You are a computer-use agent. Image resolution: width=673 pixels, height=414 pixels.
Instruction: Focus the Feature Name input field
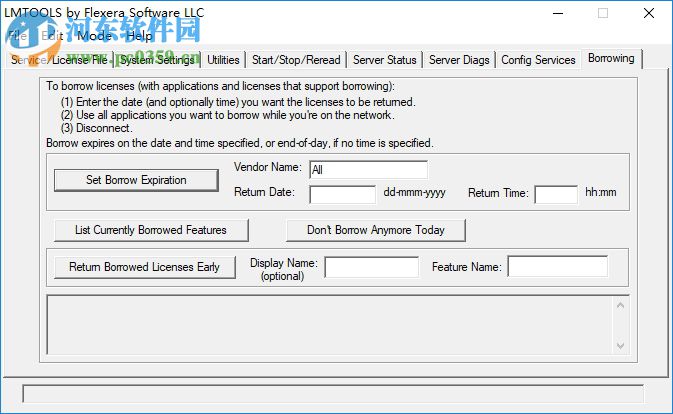click(x=558, y=266)
